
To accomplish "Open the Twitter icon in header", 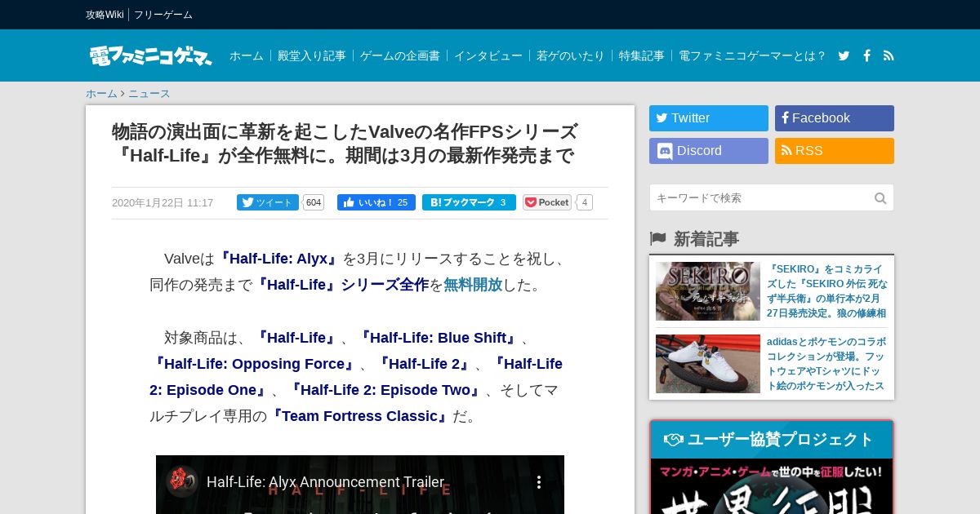I will click(x=844, y=55).
